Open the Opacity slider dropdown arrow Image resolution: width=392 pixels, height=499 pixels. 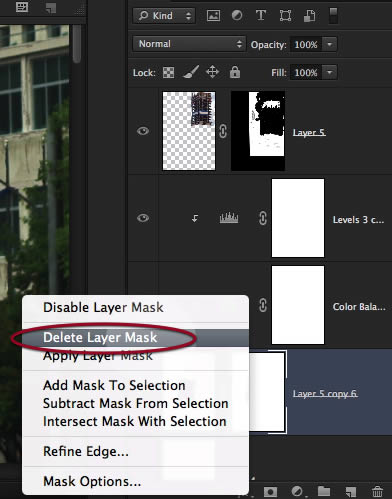click(x=330, y=44)
